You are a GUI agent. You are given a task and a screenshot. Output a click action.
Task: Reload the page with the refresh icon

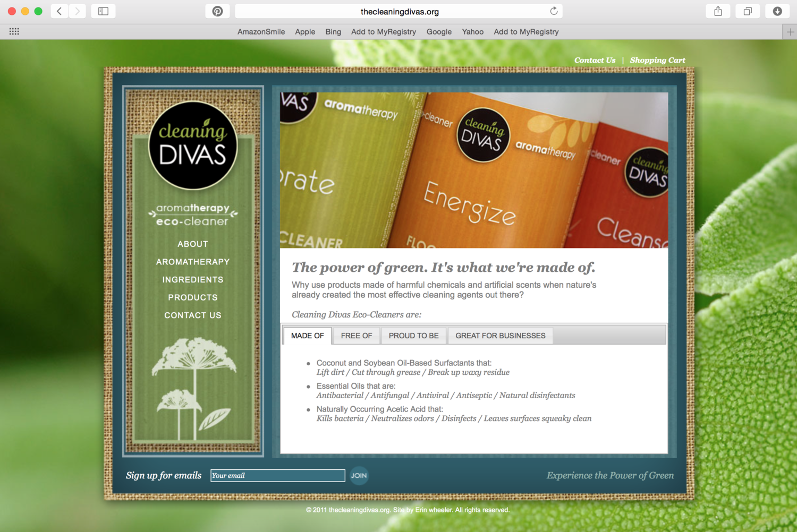[x=554, y=11]
